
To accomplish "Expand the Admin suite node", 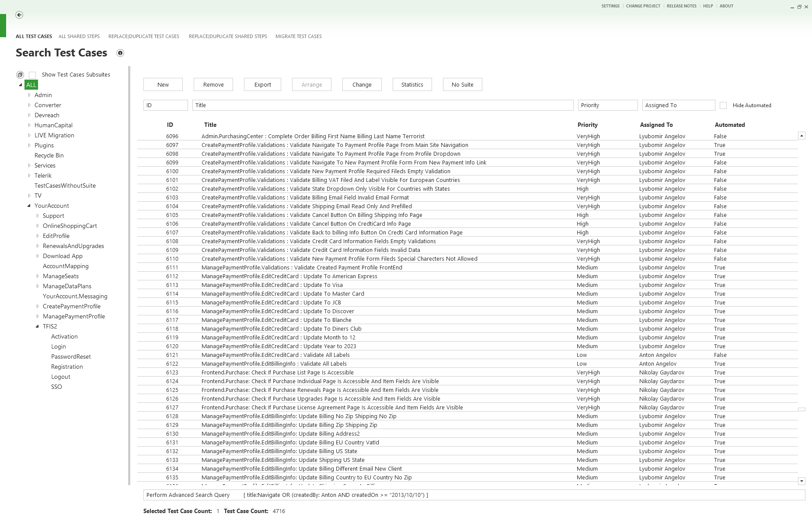I will click(29, 95).
